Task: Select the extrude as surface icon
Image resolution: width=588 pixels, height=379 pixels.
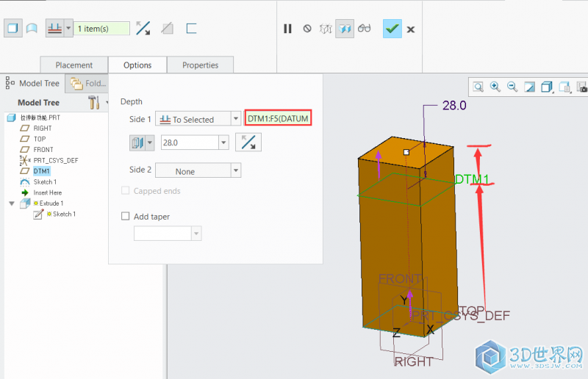Action: 32,29
